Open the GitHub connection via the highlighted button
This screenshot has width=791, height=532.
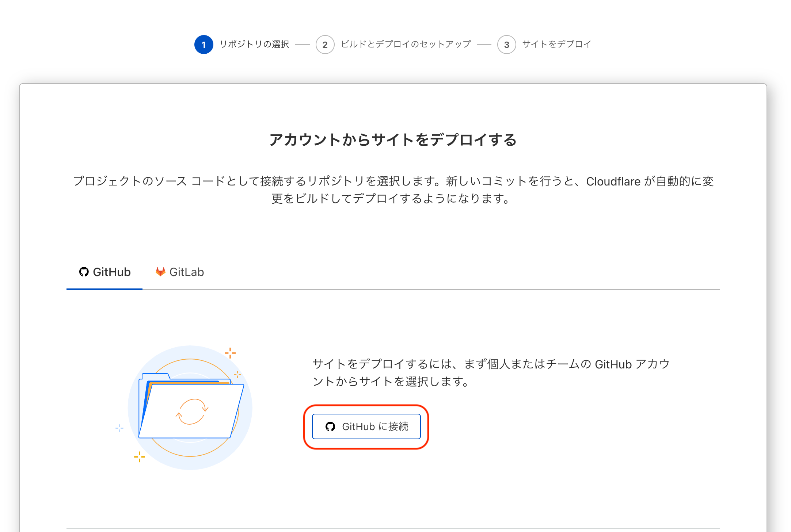(x=366, y=426)
